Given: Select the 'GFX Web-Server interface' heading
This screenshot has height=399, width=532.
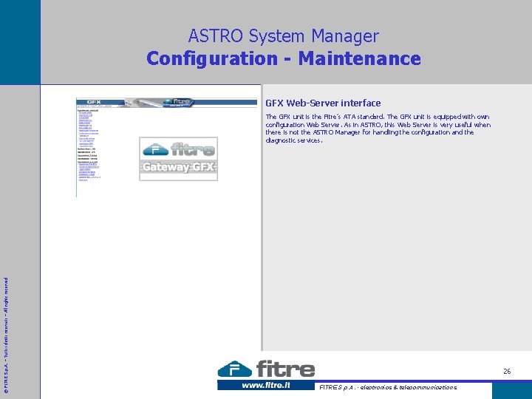Looking at the screenshot, I should (323, 103).
